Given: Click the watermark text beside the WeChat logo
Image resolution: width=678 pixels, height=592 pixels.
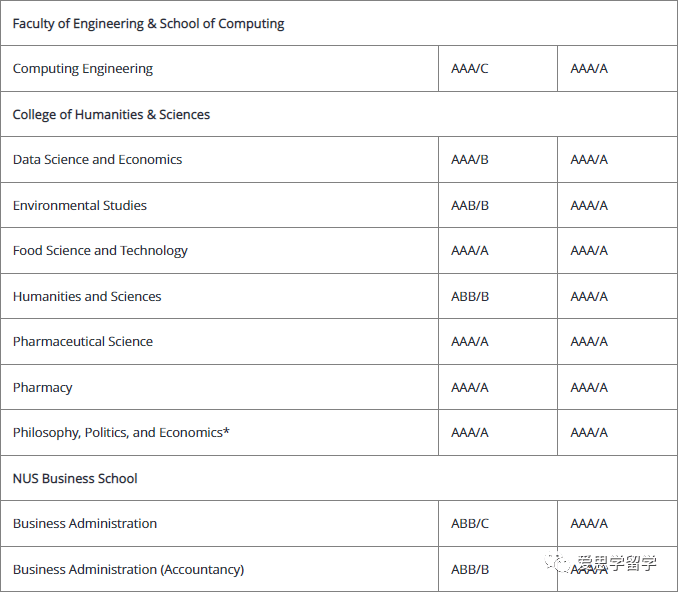Looking at the screenshot, I should pos(617,563).
